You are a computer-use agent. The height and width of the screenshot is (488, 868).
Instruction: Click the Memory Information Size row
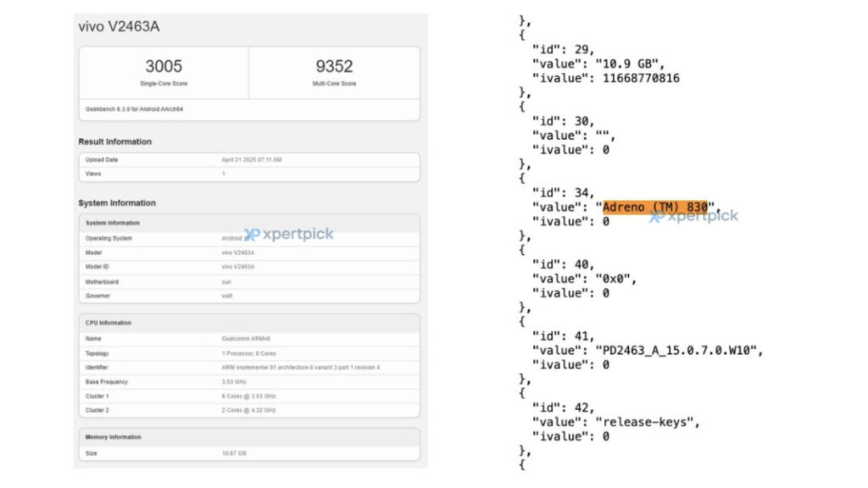coord(249,453)
